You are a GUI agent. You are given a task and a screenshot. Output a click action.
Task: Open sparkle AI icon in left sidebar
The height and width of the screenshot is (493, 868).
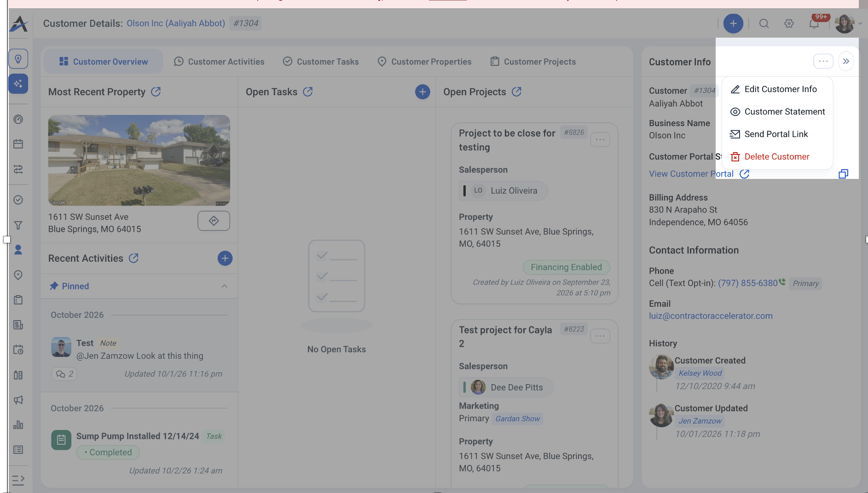click(x=18, y=84)
